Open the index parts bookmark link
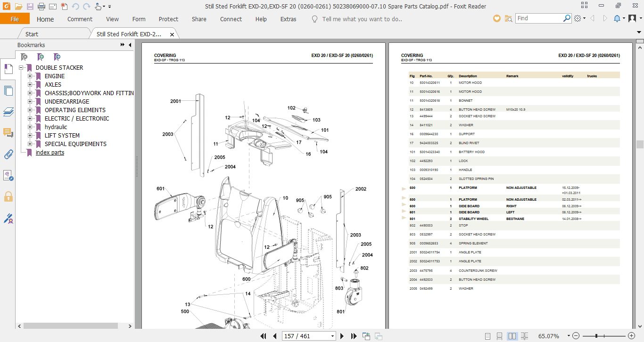The height and width of the screenshot is (342, 644). click(x=50, y=153)
